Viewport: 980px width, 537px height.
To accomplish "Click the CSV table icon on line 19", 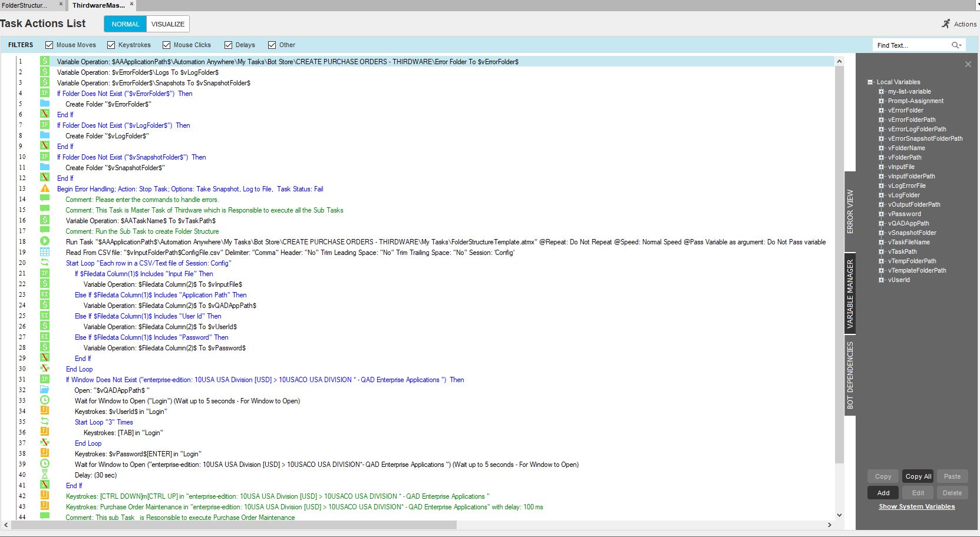I will point(45,252).
